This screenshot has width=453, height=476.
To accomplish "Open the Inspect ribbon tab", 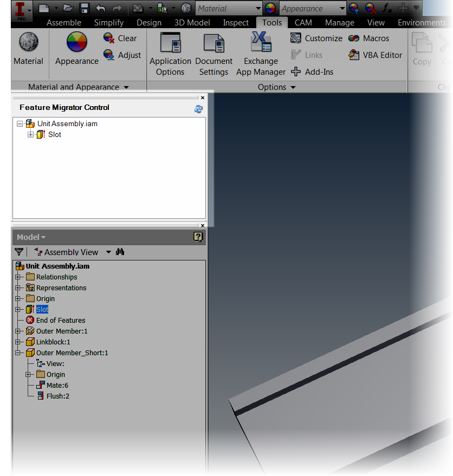I will (236, 22).
